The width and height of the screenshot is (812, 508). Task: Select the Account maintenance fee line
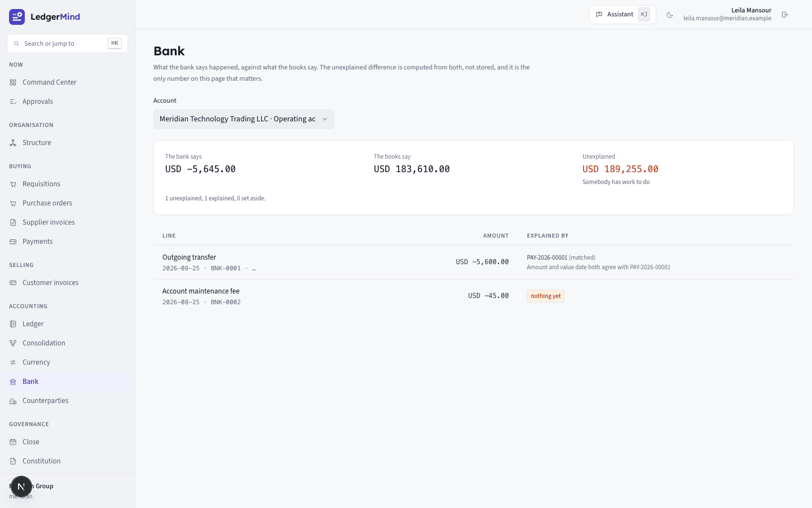474,296
